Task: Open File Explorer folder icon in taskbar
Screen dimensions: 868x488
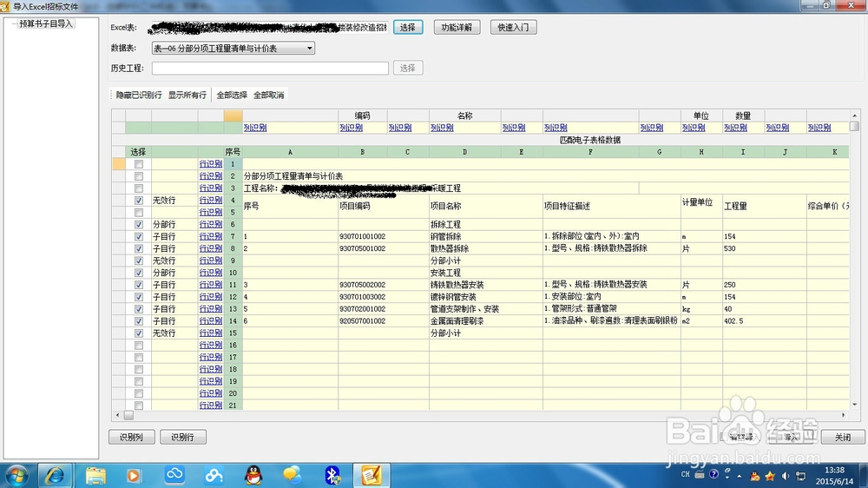Action: (95, 475)
